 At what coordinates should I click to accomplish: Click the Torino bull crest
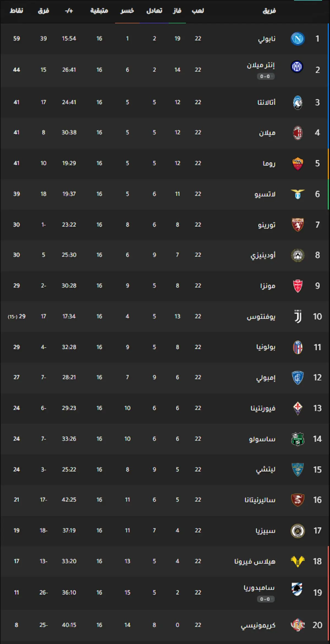tap(298, 225)
